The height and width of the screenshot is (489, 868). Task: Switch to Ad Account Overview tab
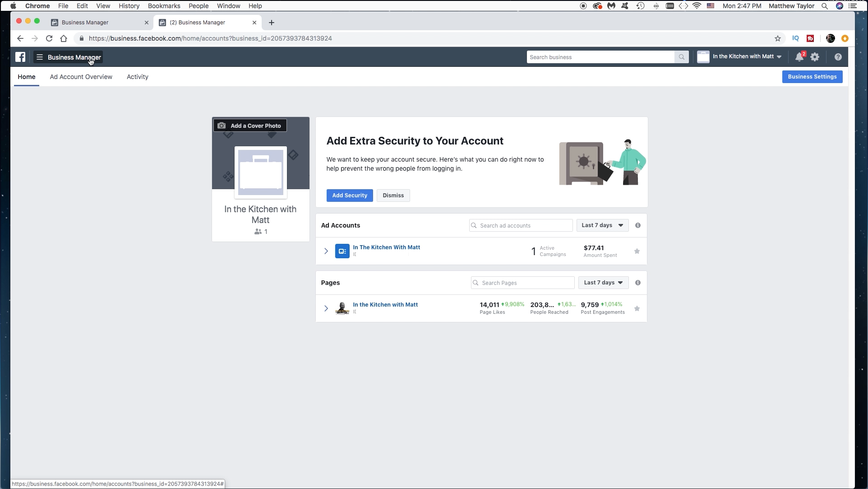(81, 77)
